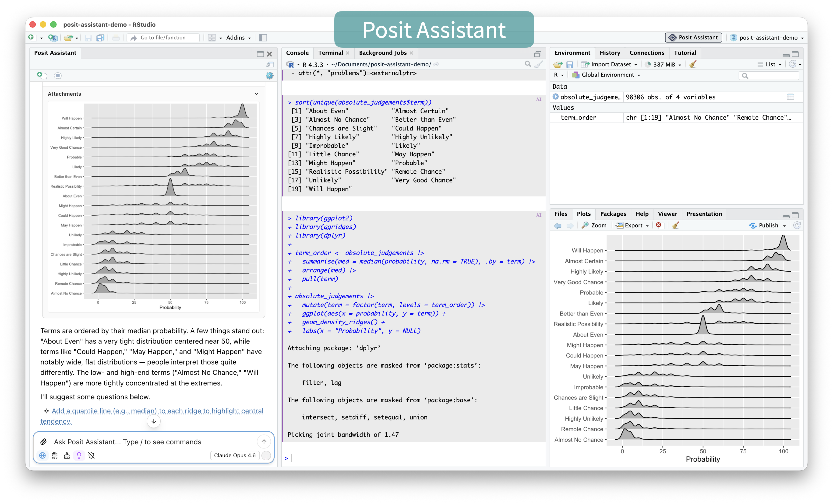Open the Help tab

tap(642, 214)
